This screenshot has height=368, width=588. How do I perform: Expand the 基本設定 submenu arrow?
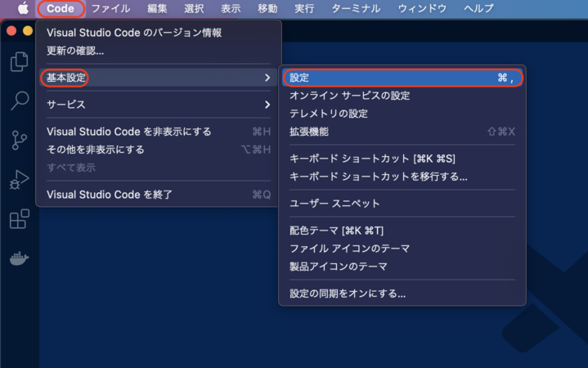coord(267,78)
